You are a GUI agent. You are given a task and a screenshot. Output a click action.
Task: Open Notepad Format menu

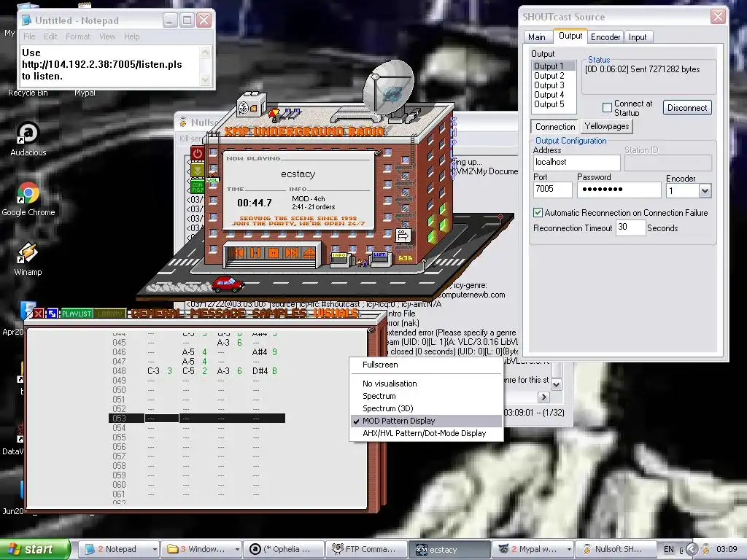point(77,36)
